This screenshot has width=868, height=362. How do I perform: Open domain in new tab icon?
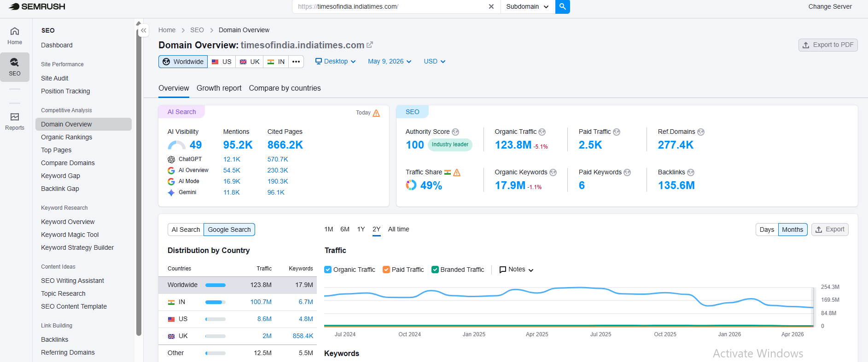click(370, 45)
